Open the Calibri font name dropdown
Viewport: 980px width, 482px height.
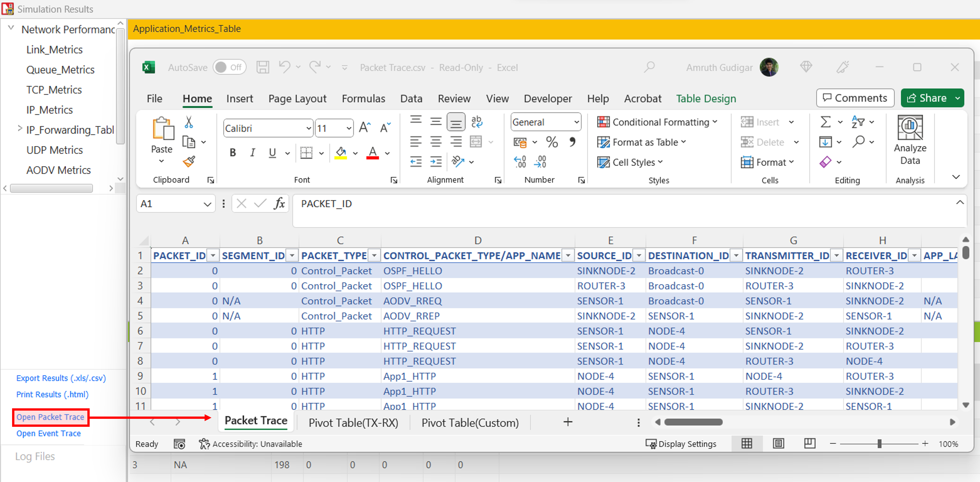pos(309,128)
